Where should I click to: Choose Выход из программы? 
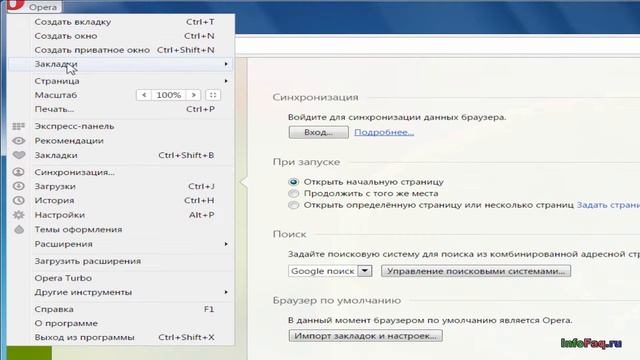[121, 338]
